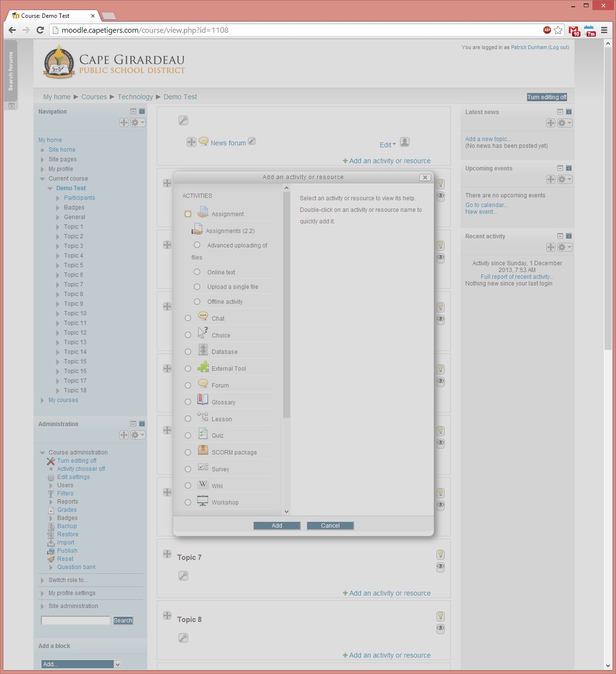This screenshot has width=616, height=674.
Task: Click the Add button in dialog
Action: pyautogui.click(x=277, y=526)
